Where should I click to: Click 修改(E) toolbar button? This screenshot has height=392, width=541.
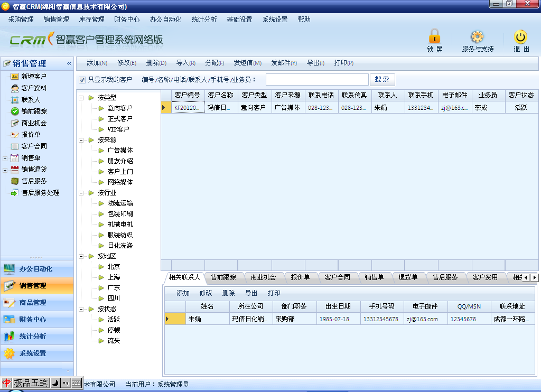pyautogui.click(x=127, y=63)
